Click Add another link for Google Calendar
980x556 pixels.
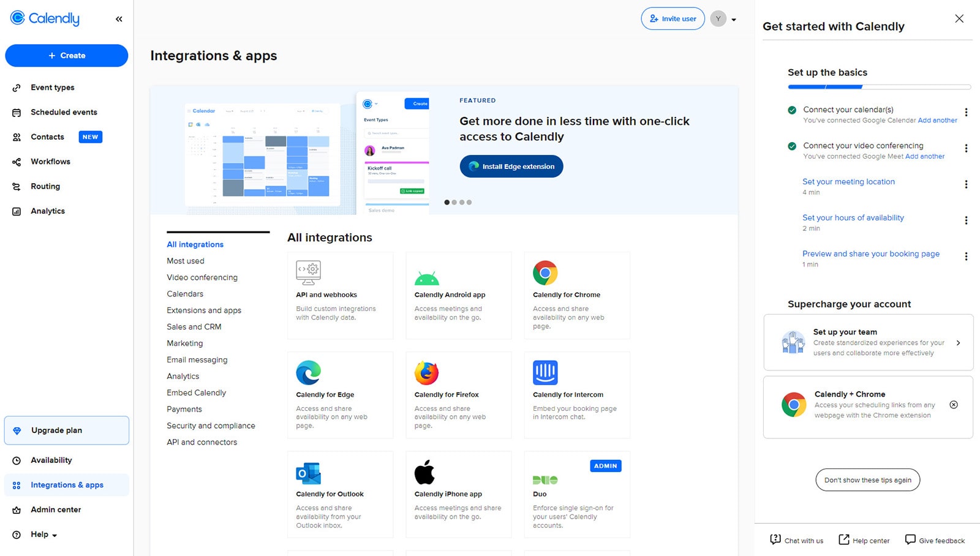pyautogui.click(x=937, y=121)
